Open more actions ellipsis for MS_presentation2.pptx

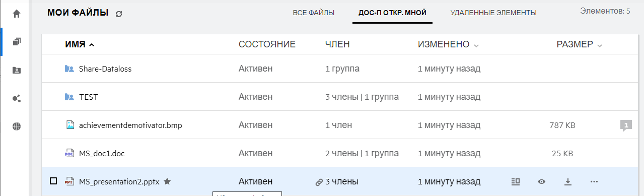594,181
